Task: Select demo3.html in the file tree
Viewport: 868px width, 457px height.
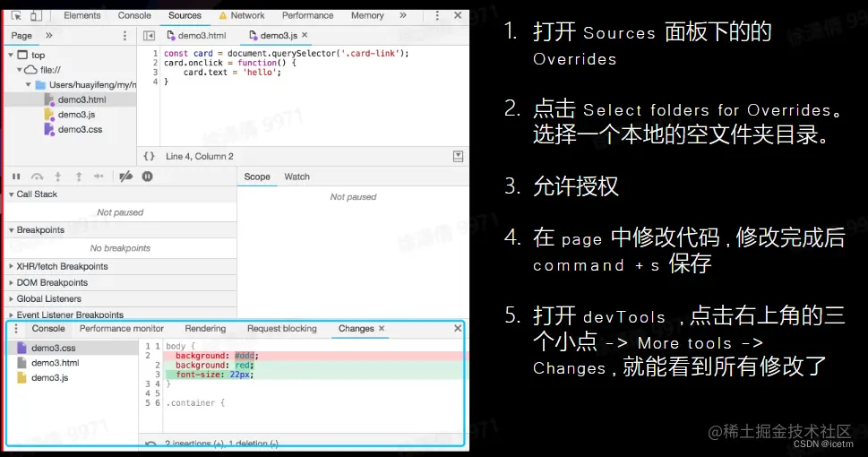Action: tap(82, 99)
